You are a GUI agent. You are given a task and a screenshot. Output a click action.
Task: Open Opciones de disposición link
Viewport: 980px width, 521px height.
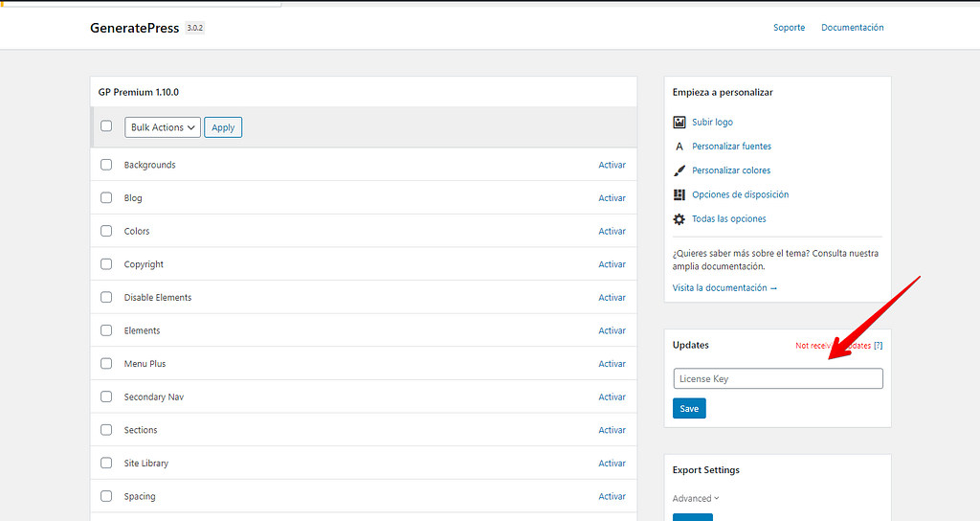[740, 194]
